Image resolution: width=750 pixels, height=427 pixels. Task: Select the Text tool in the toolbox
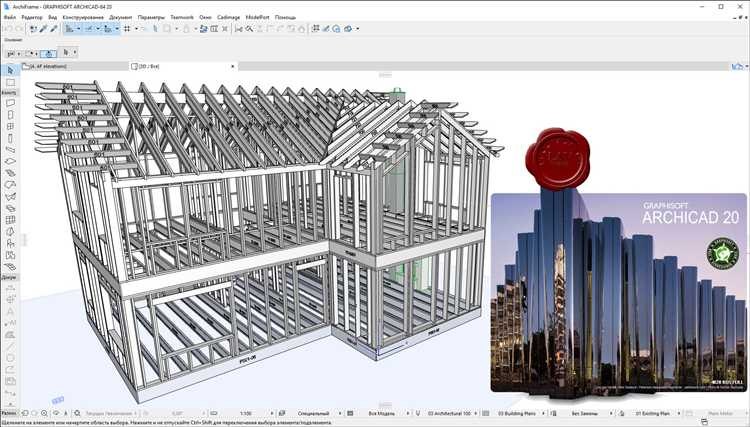pyautogui.click(x=10, y=311)
